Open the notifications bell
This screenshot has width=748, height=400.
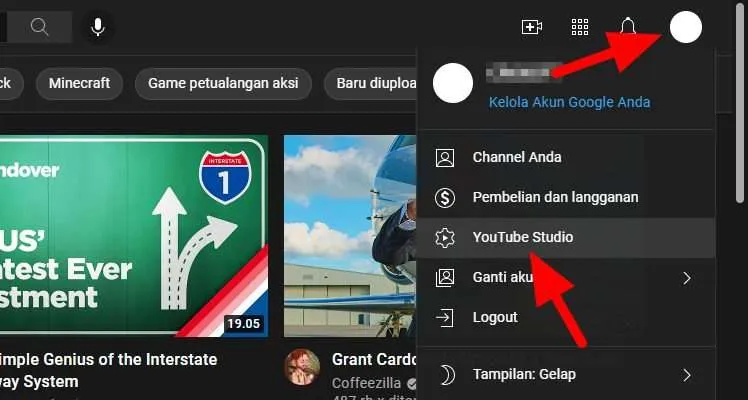tap(628, 26)
